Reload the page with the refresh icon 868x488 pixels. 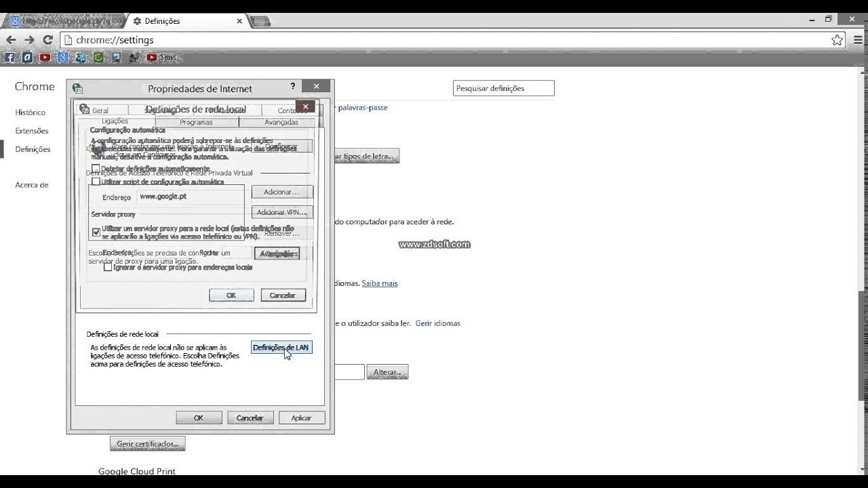[x=47, y=40]
